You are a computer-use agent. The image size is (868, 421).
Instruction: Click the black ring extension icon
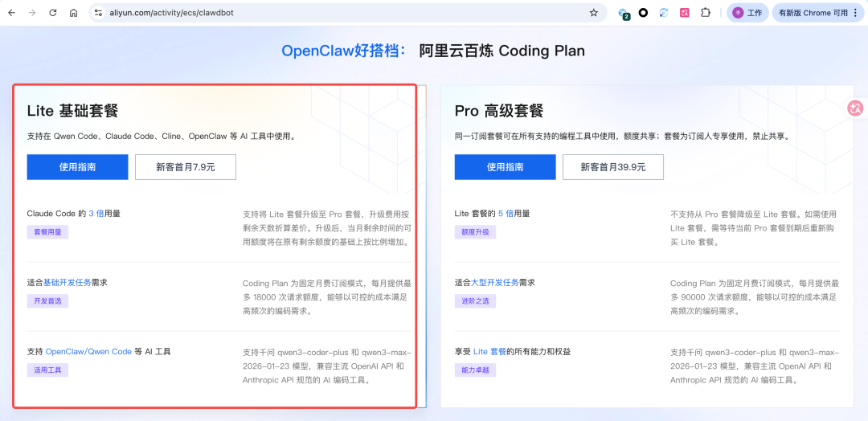click(643, 13)
